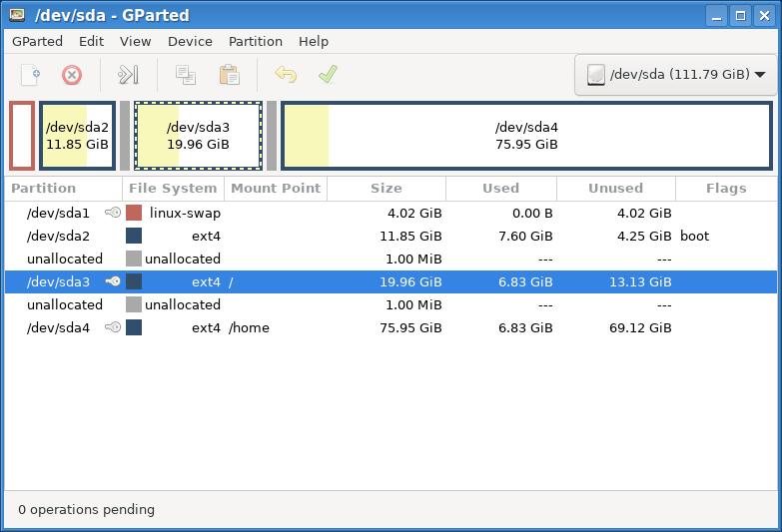Open the GParted menu

point(37,41)
